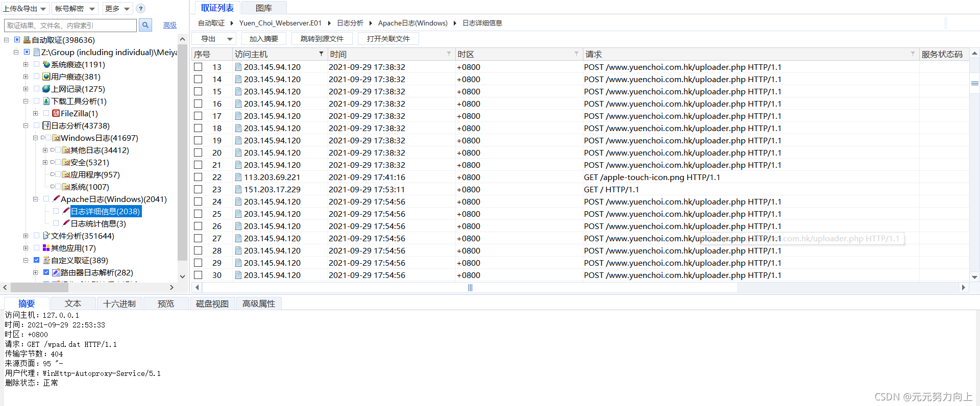Image resolution: width=980 pixels, height=406 pixels.
Task: Click the 高级 advanced search link
Action: [x=170, y=26]
